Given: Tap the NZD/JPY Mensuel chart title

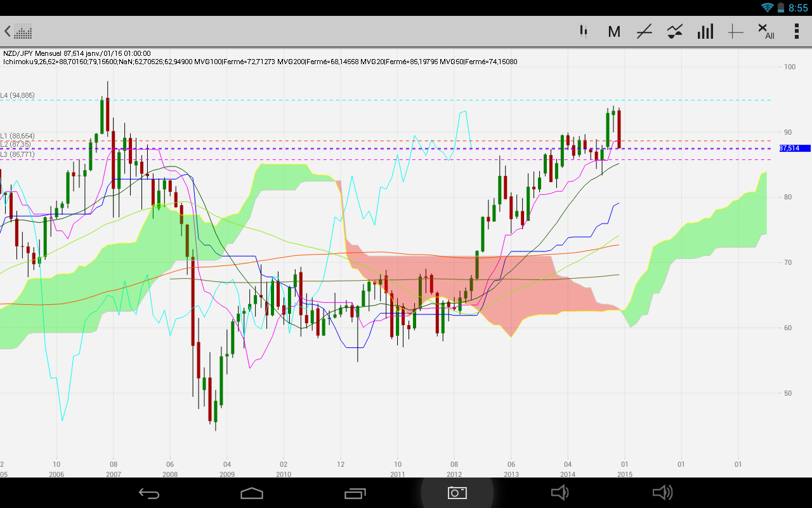Looking at the screenshot, I should click(76, 54).
